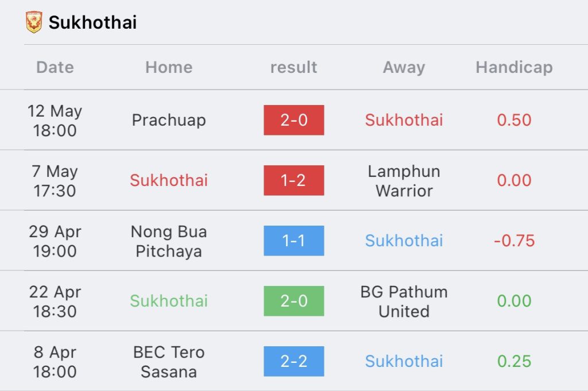Click the red 1-2 result badge
The height and width of the screenshot is (391, 588).
coord(293,180)
